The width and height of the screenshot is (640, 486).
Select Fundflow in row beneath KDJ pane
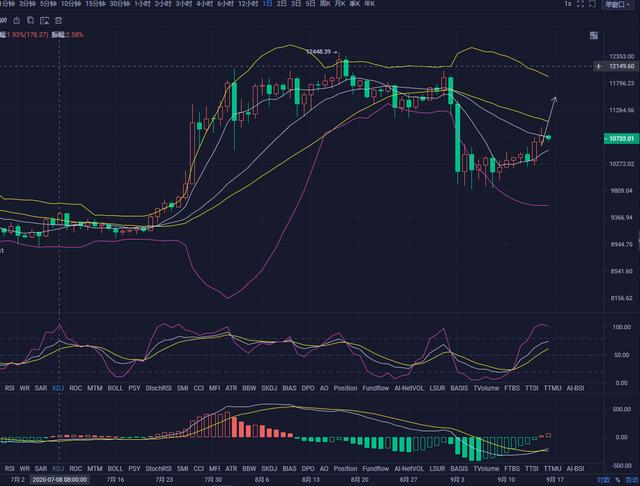click(x=376, y=388)
